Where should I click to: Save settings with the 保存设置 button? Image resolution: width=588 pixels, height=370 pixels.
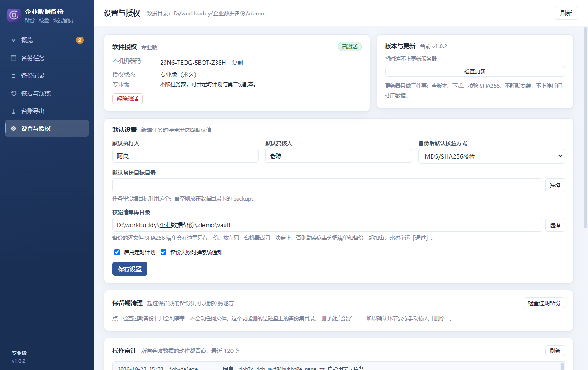(130, 269)
